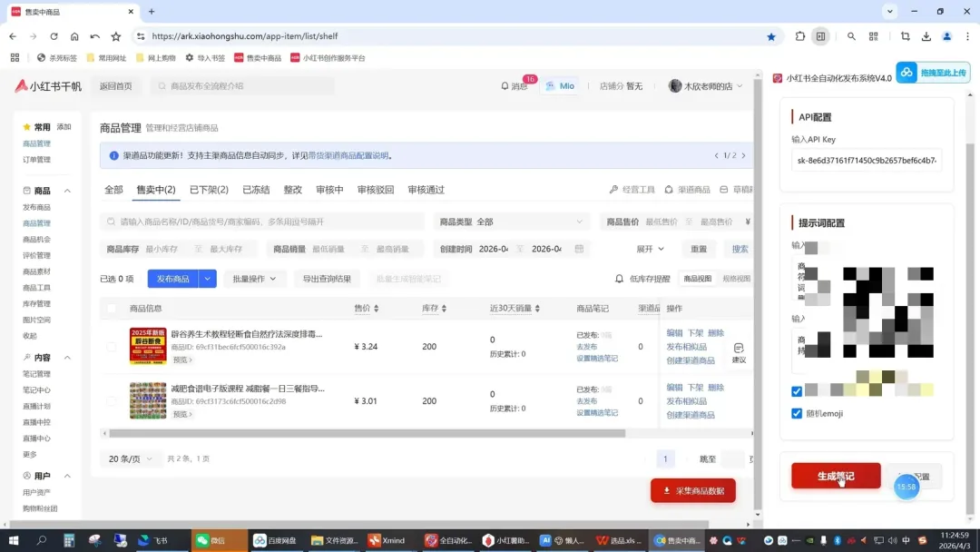Open 渠道商品 bag icon
This screenshot has height=552, width=980.
pos(669,190)
